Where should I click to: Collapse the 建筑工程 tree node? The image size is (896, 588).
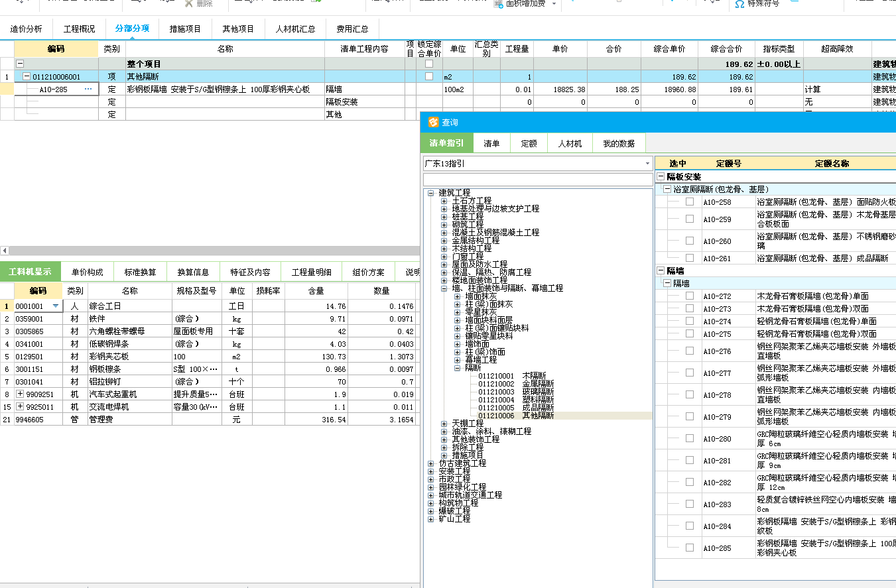point(431,192)
